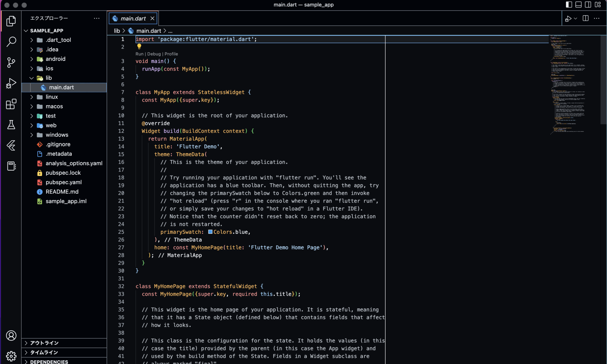
Task: Open Explorer views and more actions menu
Action: coord(97,18)
